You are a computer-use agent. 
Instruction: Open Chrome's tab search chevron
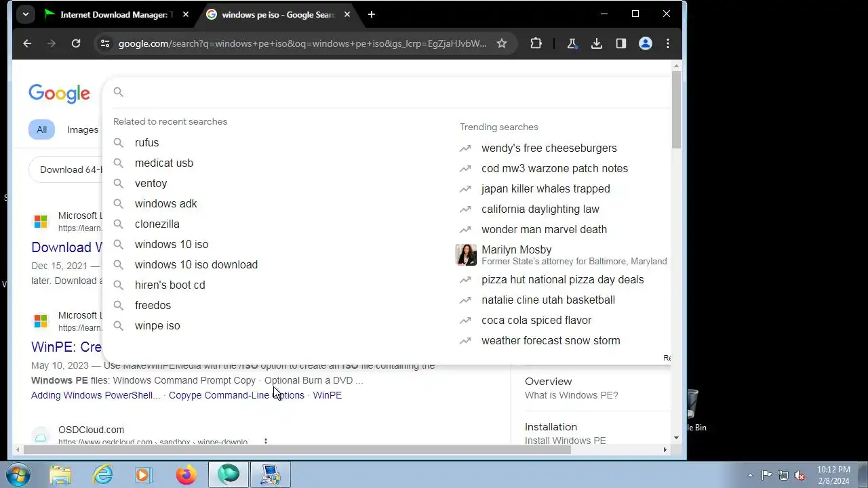click(x=25, y=14)
